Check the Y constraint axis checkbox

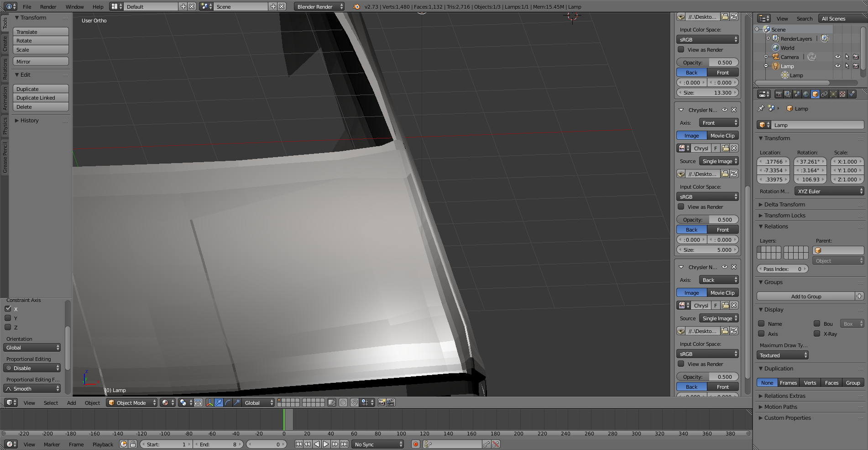tap(8, 318)
